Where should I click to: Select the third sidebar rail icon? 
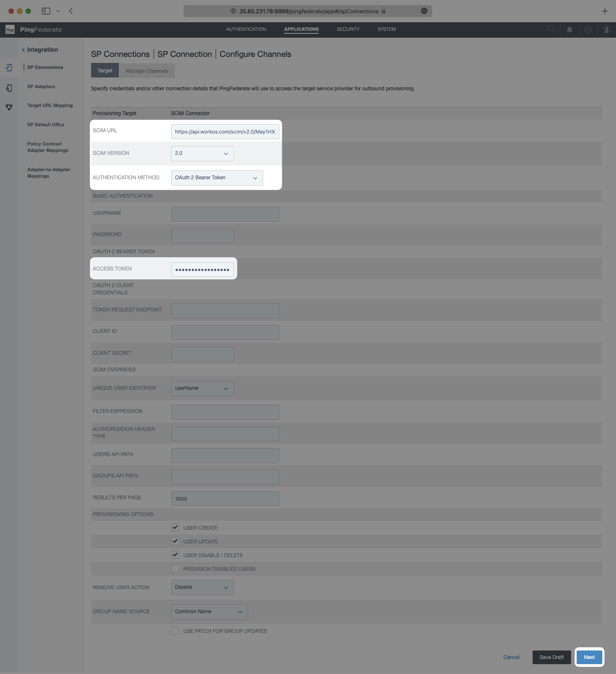[9, 107]
